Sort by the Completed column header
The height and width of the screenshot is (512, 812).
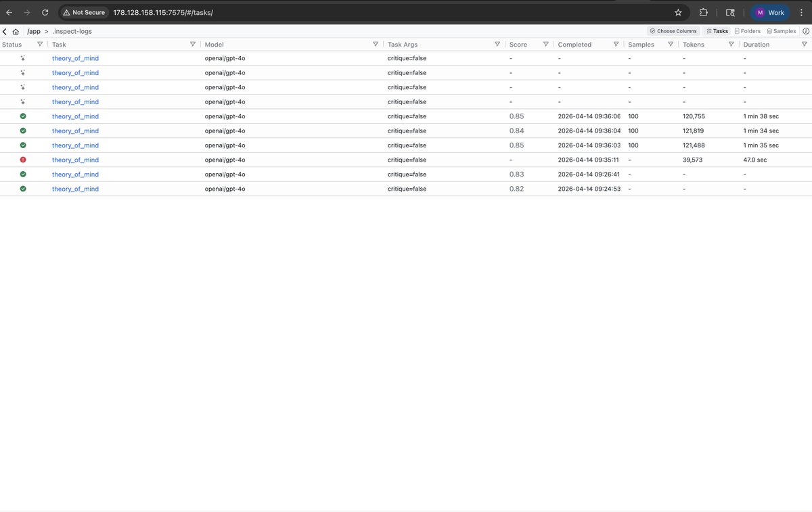[x=574, y=45]
